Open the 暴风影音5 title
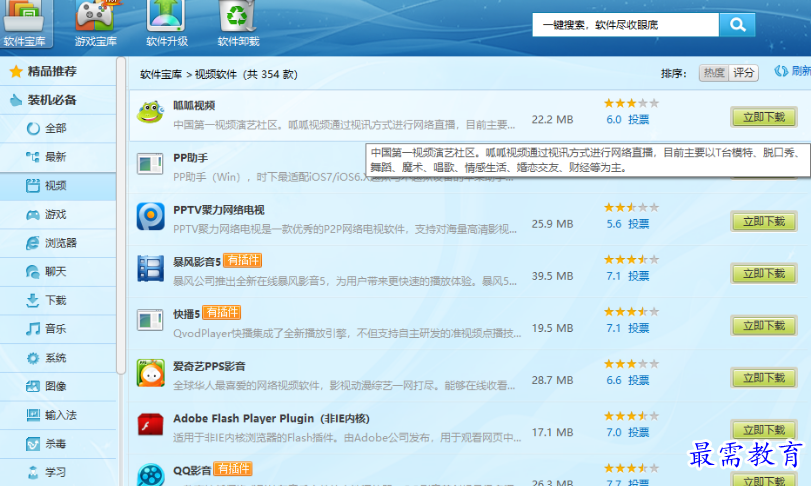 tap(197, 262)
